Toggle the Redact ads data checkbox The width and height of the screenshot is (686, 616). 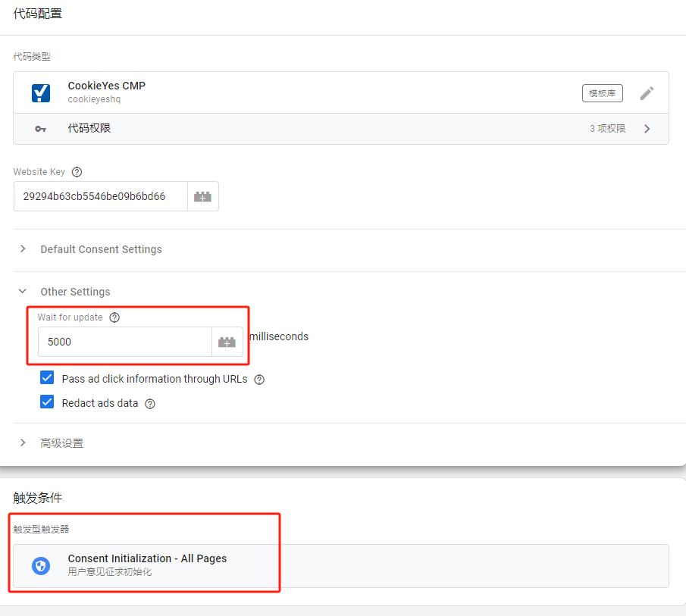click(48, 403)
